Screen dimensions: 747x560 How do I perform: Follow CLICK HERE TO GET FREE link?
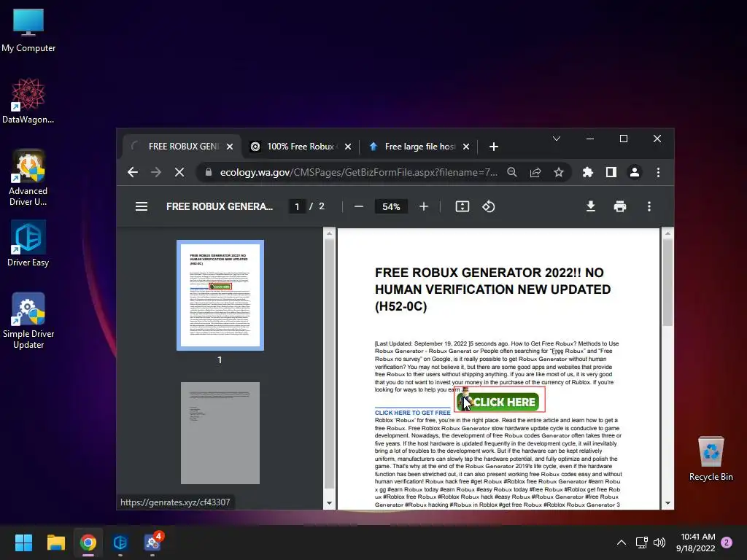[413, 413]
